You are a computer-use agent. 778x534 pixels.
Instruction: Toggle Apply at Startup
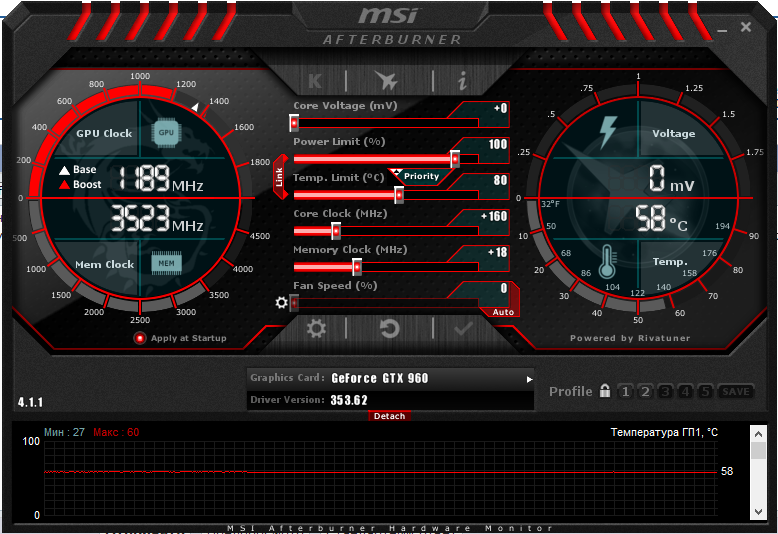(140, 338)
